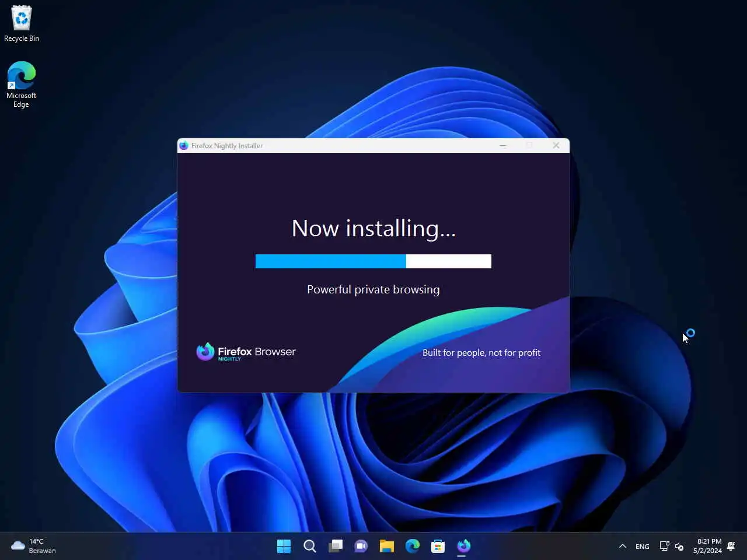Open taskbar Search magnifier
The image size is (747, 560).
(310, 546)
